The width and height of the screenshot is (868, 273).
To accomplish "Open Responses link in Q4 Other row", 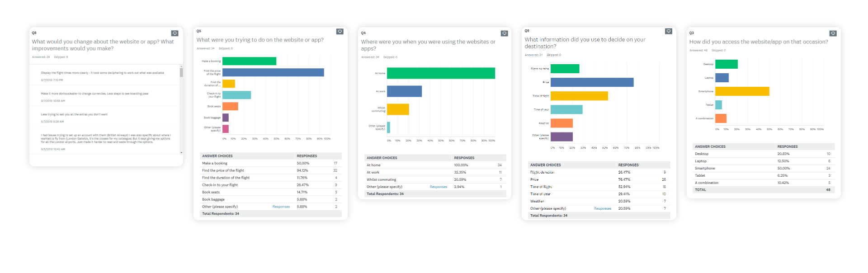I will click(x=438, y=187).
